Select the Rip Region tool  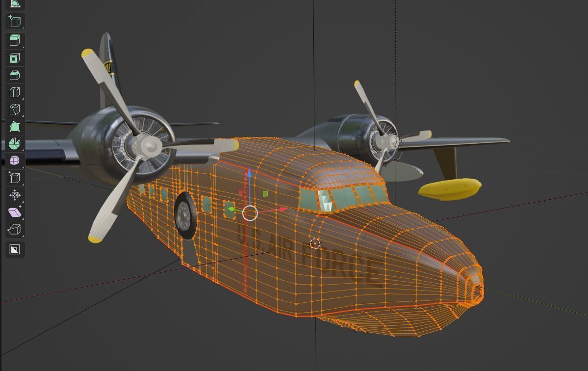click(15, 229)
